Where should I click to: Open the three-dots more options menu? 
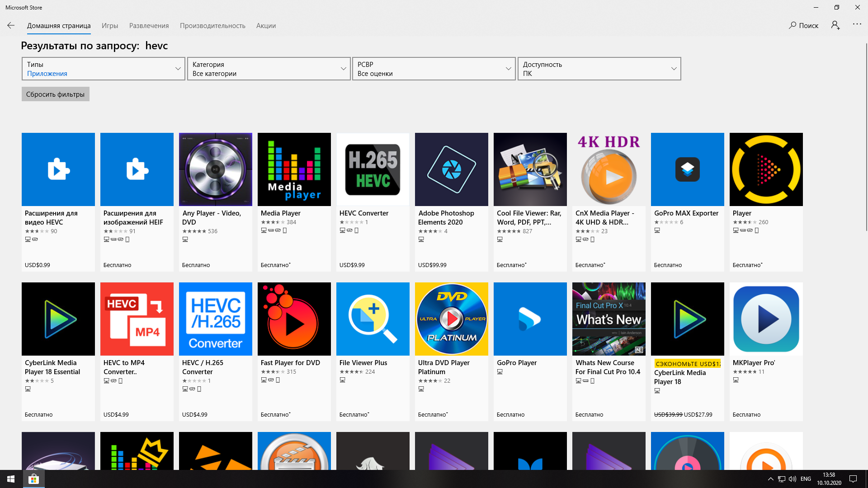tap(857, 24)
